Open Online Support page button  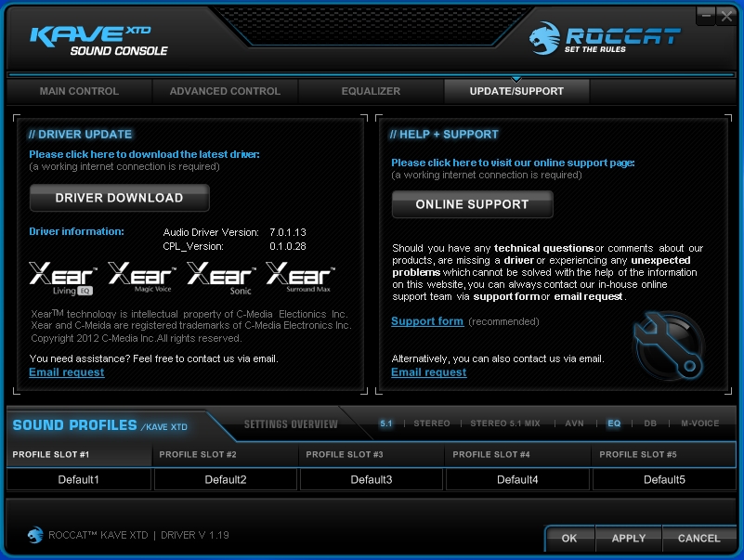point(472,204)
